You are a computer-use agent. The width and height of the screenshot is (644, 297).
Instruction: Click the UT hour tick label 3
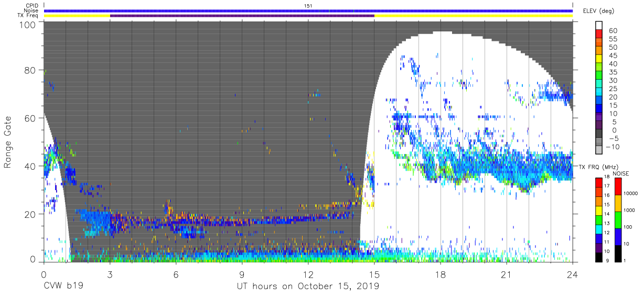click(110, 274)
